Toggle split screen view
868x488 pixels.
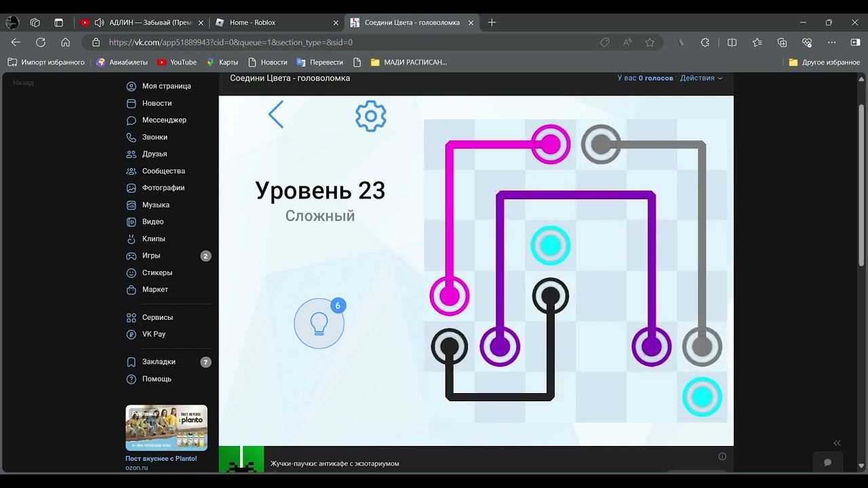coord(732,42)
